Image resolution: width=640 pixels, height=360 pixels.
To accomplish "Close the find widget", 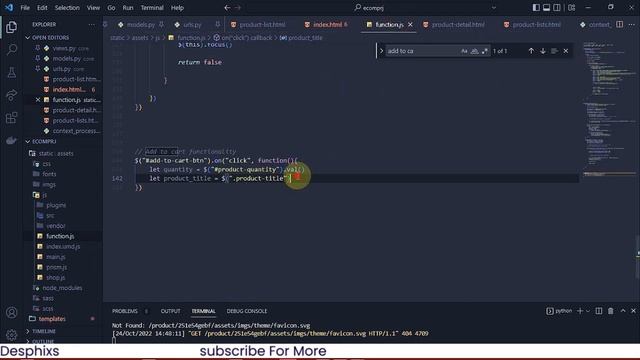I will pyautogui.click(x=566, y=51).
